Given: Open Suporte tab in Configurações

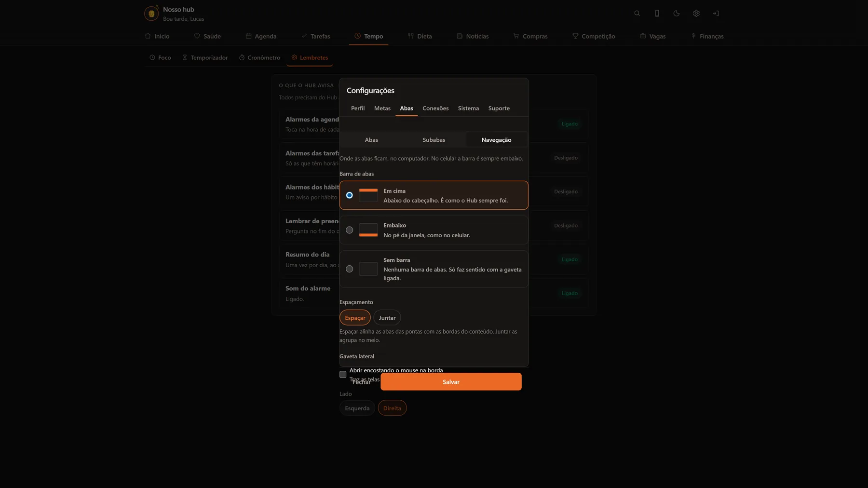Looking at the screenshot, I should click(x=499, y=108).
